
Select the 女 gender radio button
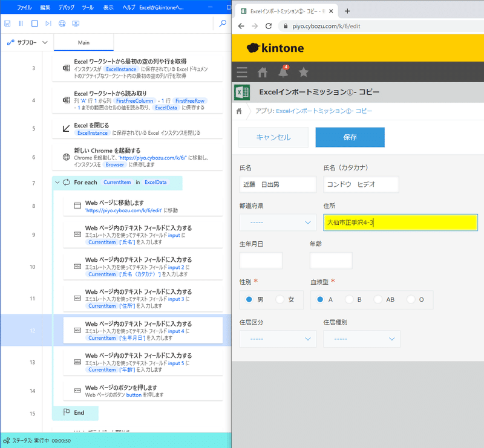[x=279, y=299]
